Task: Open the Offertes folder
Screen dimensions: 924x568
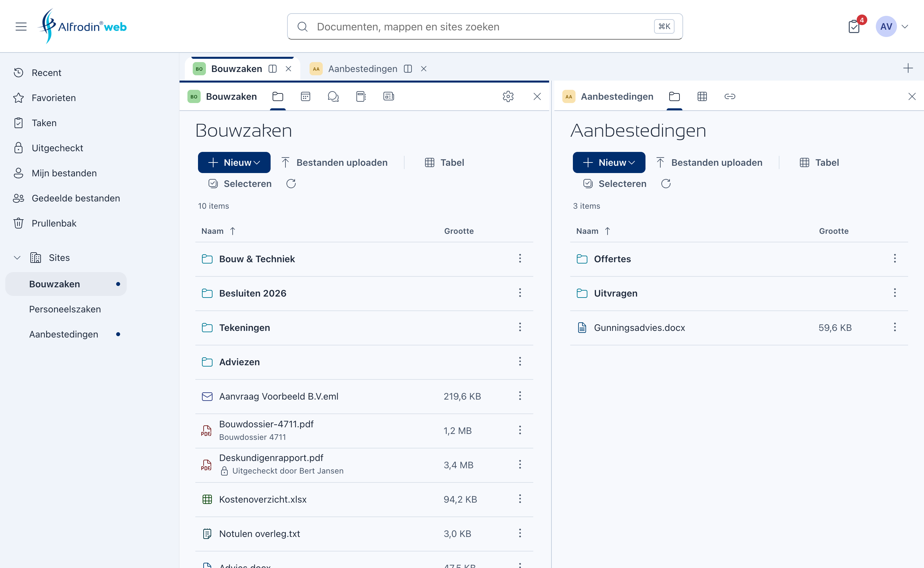Action: pyautogui.click(x=612, y=259)
